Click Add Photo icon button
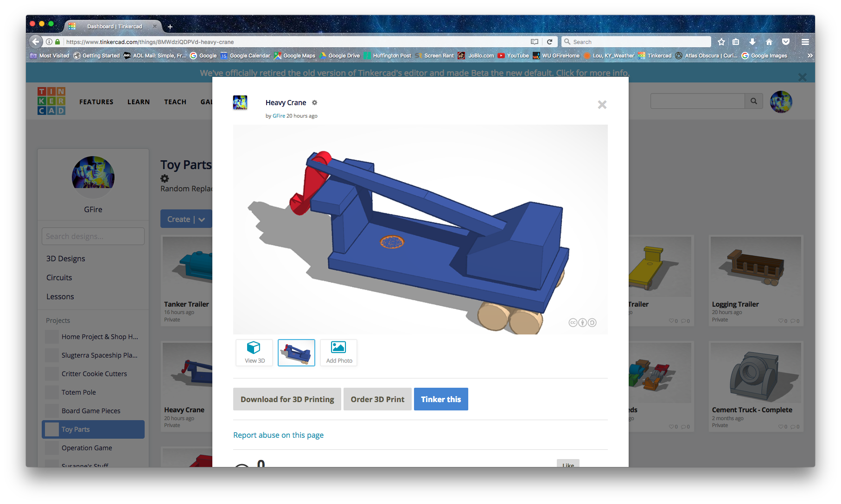Screen dimensions: 841x504 pos(339,353)
